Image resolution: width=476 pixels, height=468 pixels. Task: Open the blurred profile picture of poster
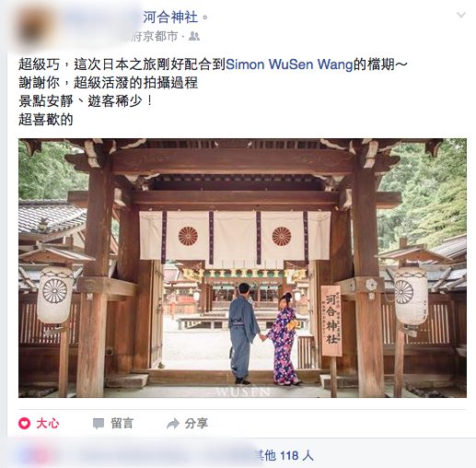(34, 26)
